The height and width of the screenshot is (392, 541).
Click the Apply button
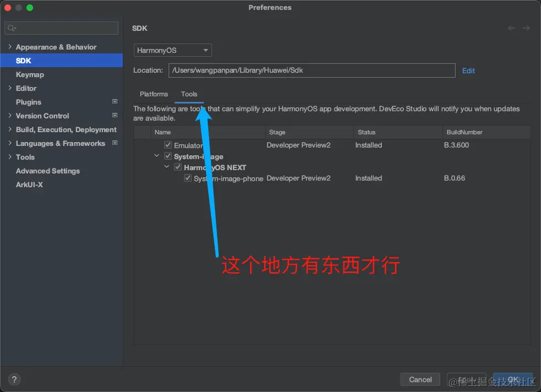tap(467, 379)
